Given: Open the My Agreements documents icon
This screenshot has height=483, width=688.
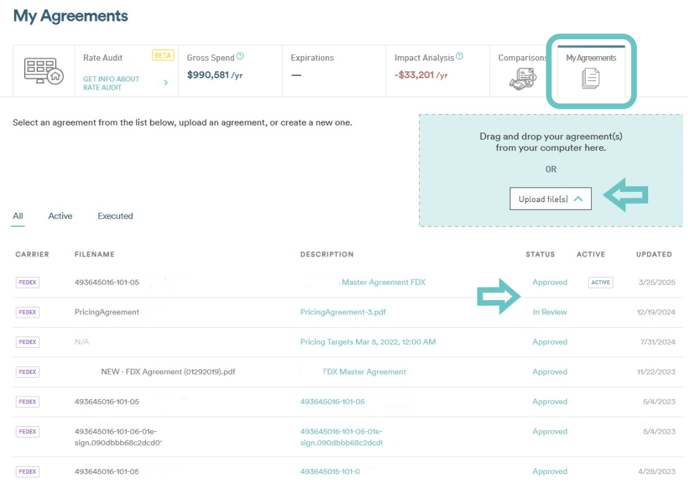Looking at the screenshot, I should (x=590, y=78).
